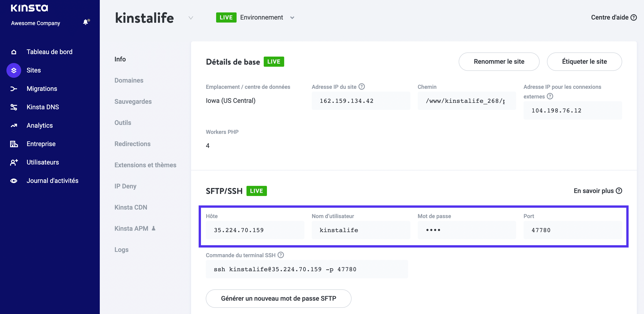Click help icon beside connexions externes label

[x=550, y=96]
